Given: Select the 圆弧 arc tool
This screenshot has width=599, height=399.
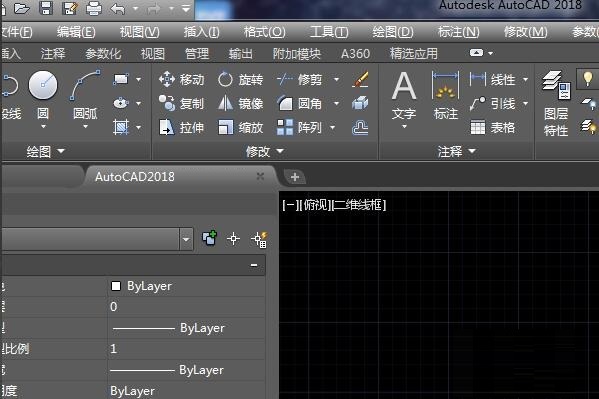Looking at the screenshot, I should 85,96.
